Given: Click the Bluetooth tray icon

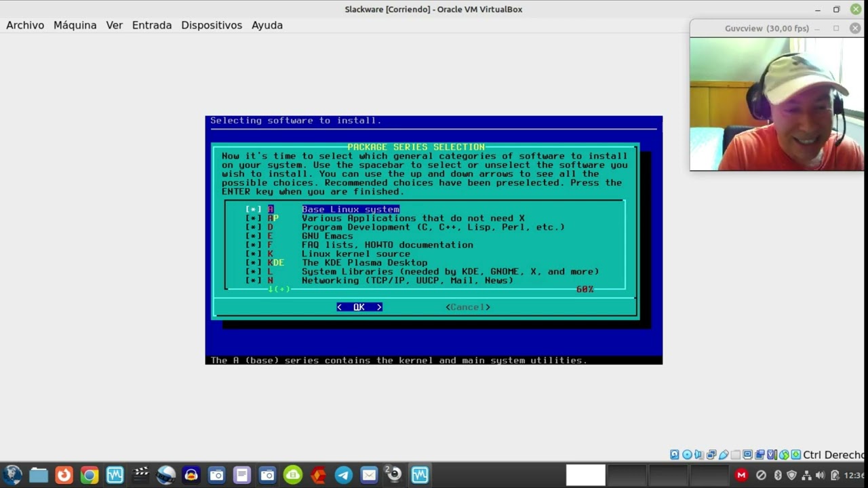Looking at the screenshot, I should coord(778,475).
